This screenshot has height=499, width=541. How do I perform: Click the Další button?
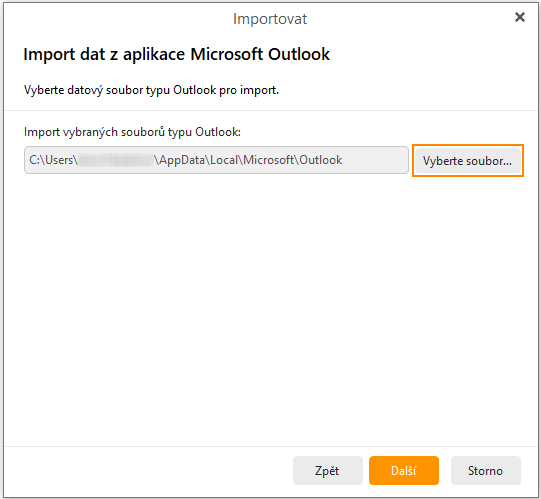tap(404, 471)
